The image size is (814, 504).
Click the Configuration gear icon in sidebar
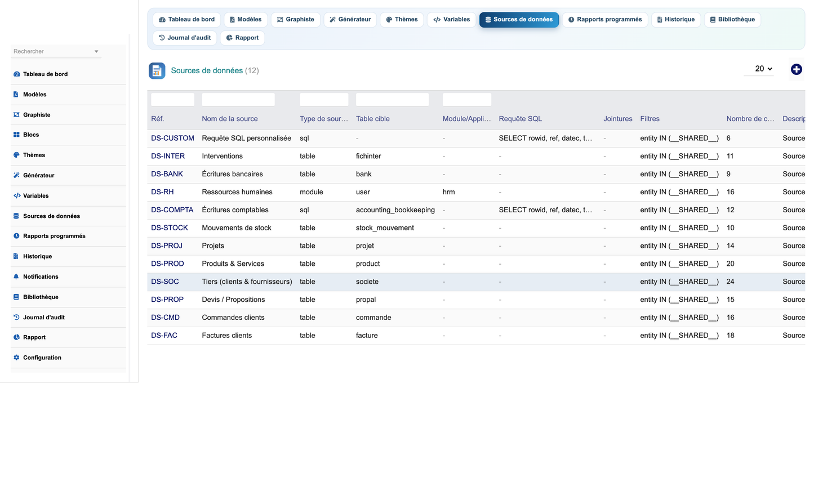pyautogui.click(x=16, y=358)
